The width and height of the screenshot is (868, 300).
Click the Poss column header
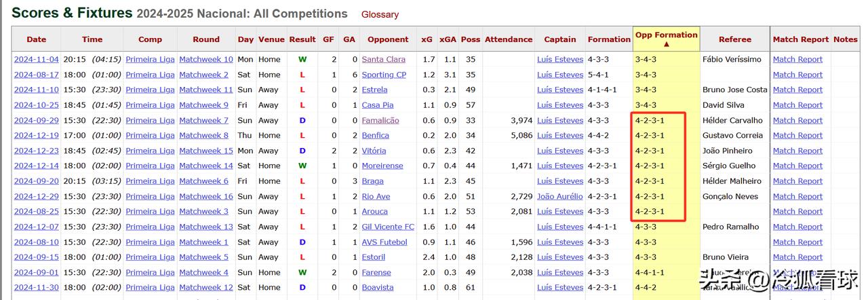(x=471, y=39)
